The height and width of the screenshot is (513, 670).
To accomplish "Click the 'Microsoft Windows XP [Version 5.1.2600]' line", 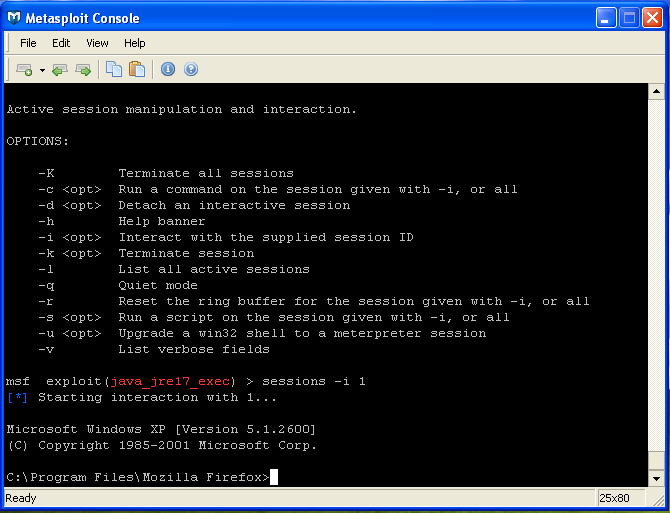I will [161, 429].
